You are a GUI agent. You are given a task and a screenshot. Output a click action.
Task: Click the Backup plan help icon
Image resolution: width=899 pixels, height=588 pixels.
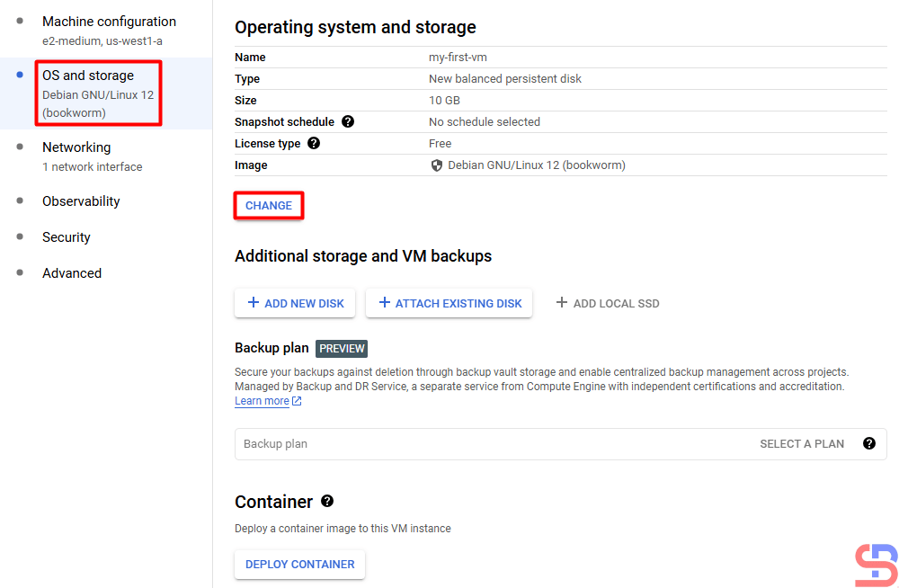click(x=868, y=443)
